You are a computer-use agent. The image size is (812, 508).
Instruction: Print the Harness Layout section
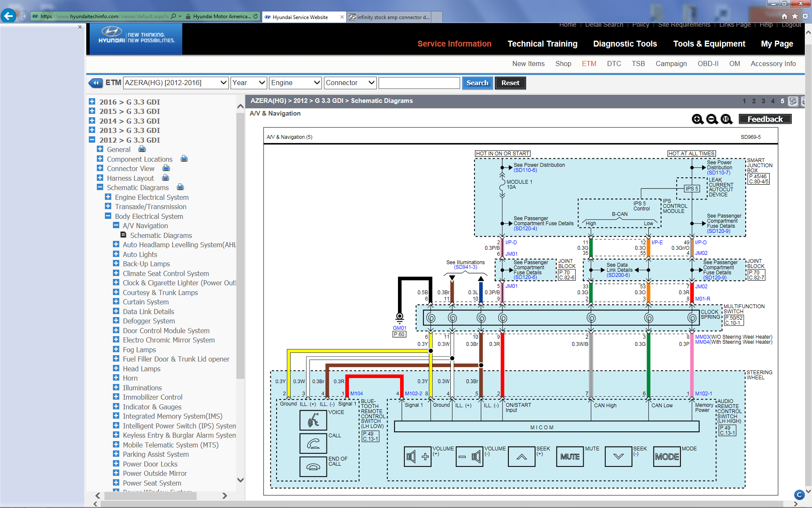(165, 178)
